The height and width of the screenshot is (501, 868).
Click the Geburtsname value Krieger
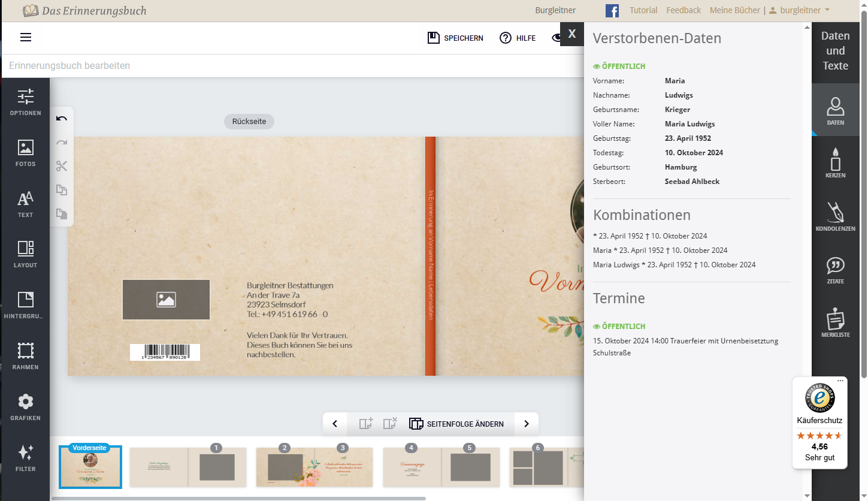pos(678,110)
